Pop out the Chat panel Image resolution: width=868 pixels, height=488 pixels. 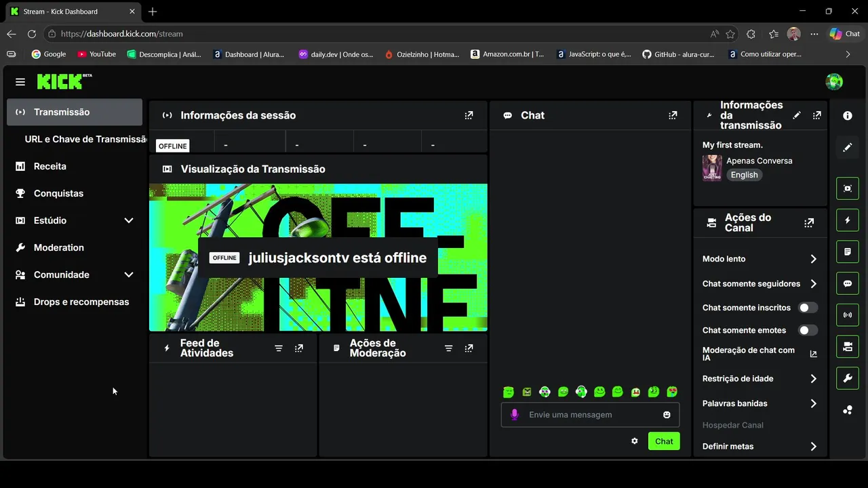[673, 115]
